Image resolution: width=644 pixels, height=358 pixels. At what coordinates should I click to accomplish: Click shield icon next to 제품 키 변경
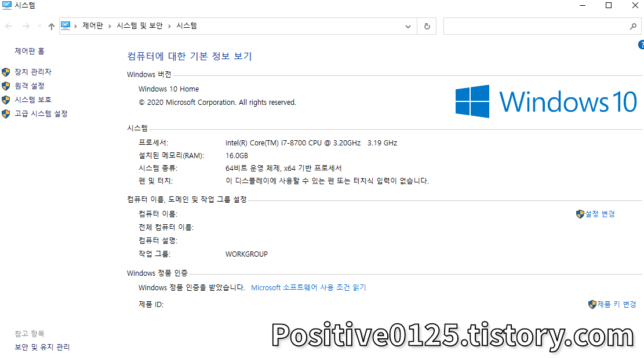tap(592, 304)
